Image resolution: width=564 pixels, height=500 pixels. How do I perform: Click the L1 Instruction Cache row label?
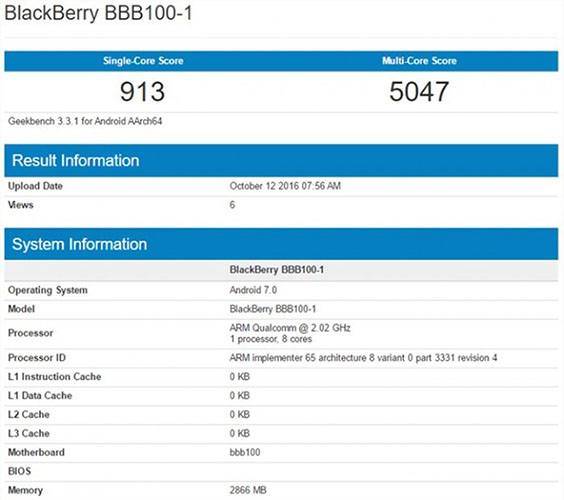tap(54, 377)
